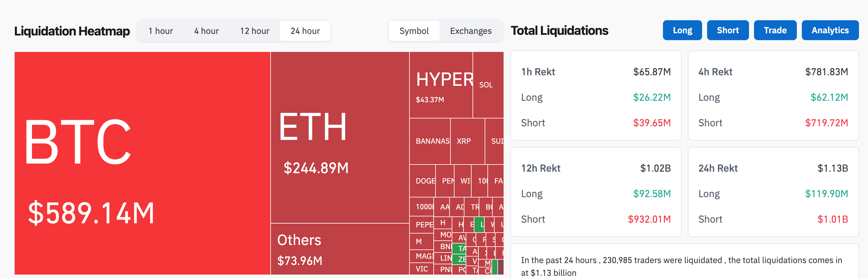Switch heatmap to 4 hour view
The height and width of the screenshot is (278, 868).
[206, 31]
